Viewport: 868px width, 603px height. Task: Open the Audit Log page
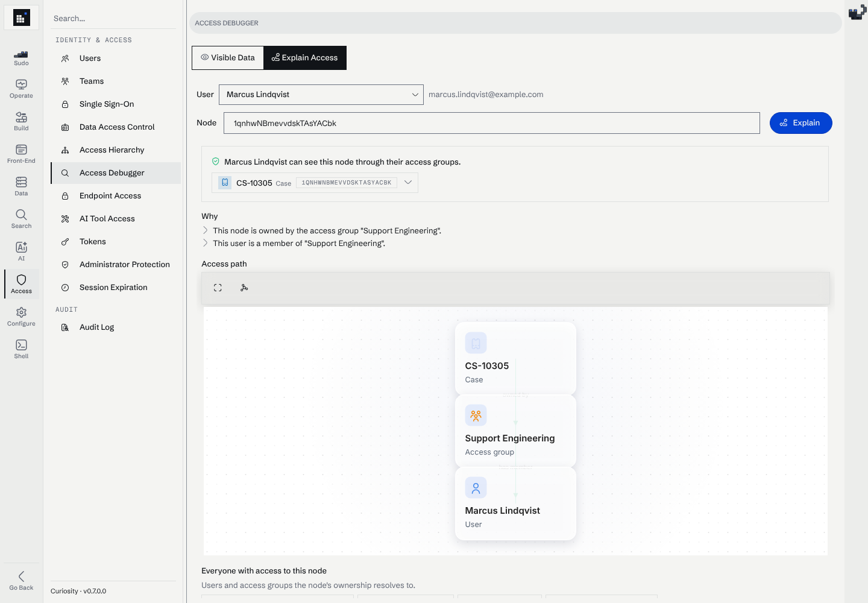pyautogui.click(x=116, y=327)
